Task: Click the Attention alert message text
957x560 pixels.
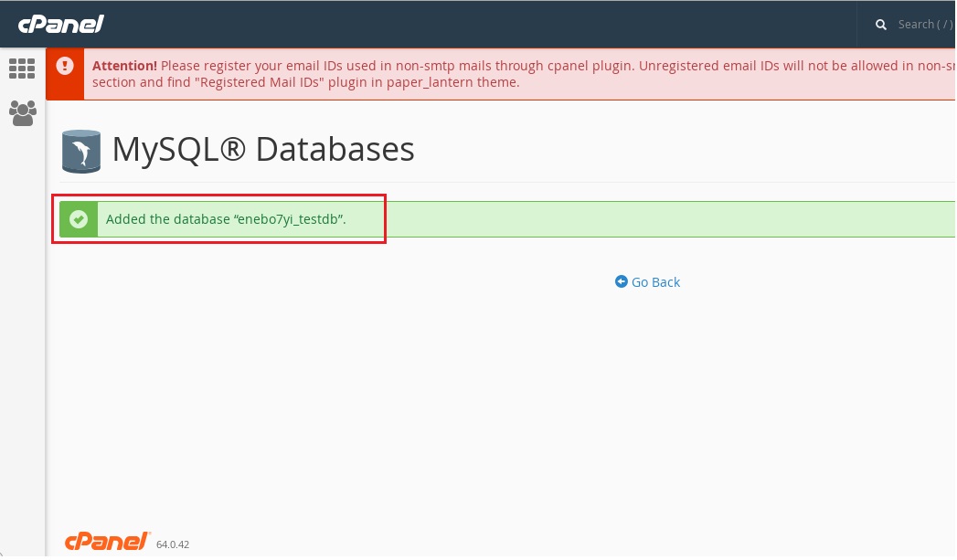Action: [x=523, y=74]
